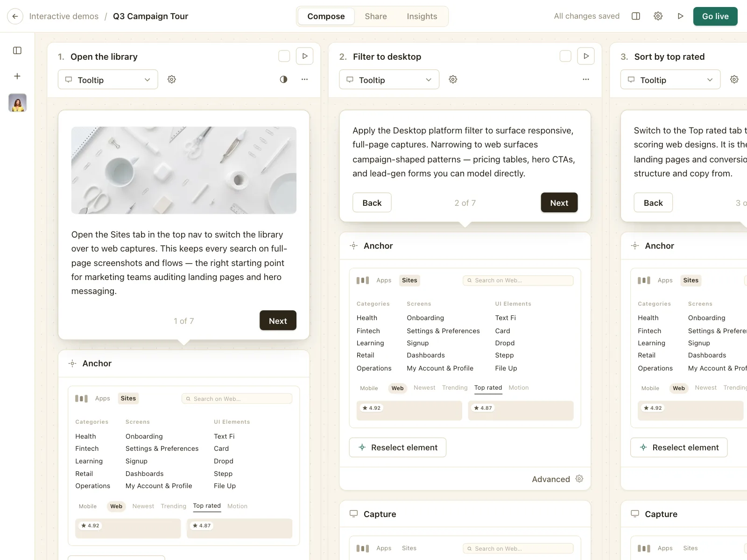
Task: Switch to the Share tab
Action: click(376, 16)
